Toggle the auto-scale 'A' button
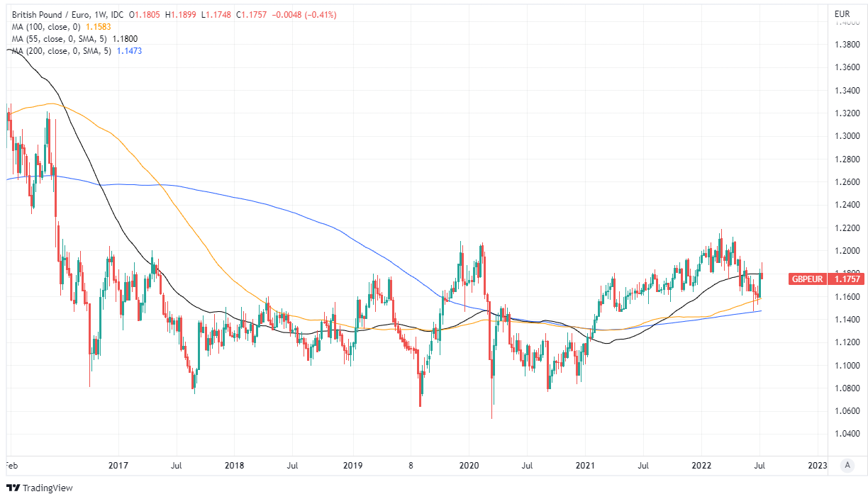Screen dimensions: 868x499 pos(846,466)
